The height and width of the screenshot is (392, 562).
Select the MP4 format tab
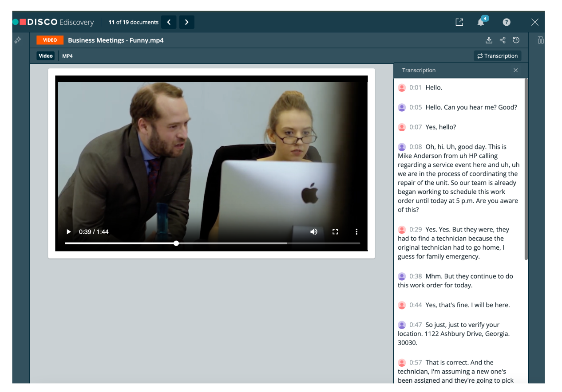[x=67, y=56]
